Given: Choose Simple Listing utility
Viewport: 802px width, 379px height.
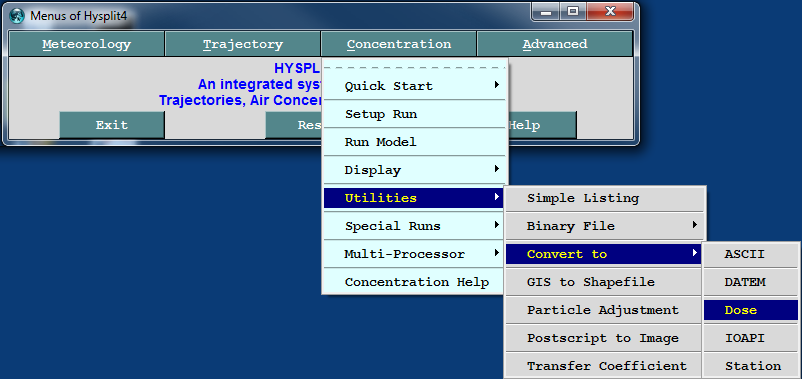Looking at the screenshot, I should coord(605,198).
